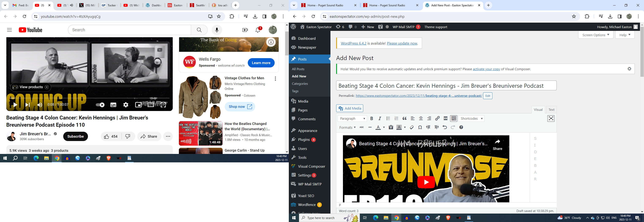Click the Undo arrow in the editor toolbar
The width and height of the screenshot is (644, 222).
[x=444, y=127]
